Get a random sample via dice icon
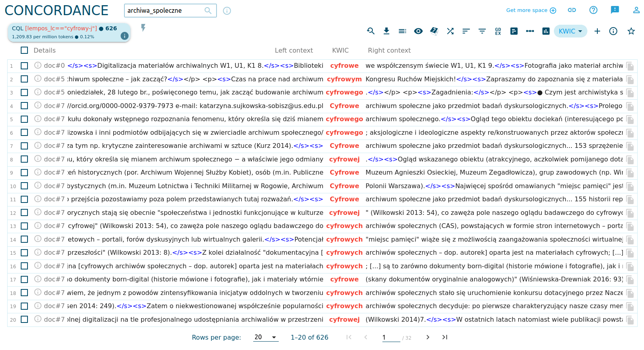 (x=434, y=31)
